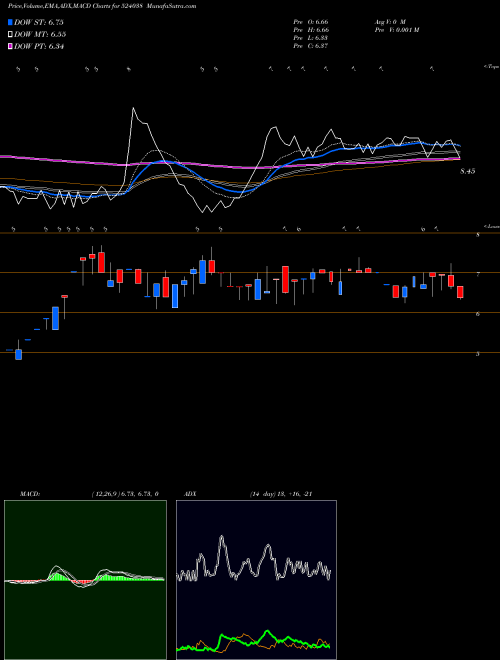Click the 'Pre O: 6.66' value
Image resolution: width=500 pixels, height=660 pixels.
pos(311,21)
